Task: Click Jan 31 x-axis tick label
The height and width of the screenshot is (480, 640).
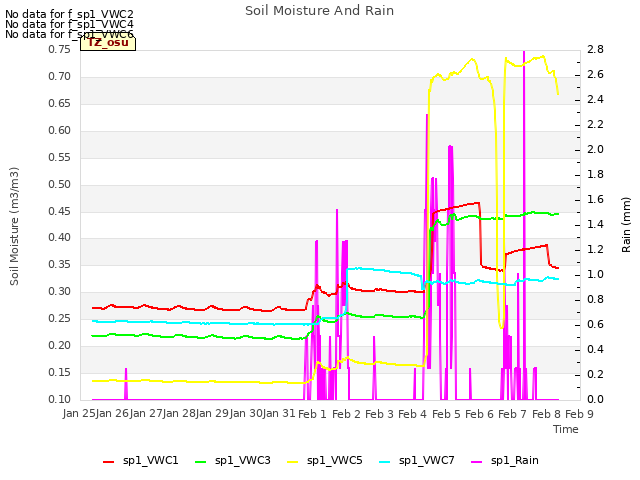Action: pos(279,414)
